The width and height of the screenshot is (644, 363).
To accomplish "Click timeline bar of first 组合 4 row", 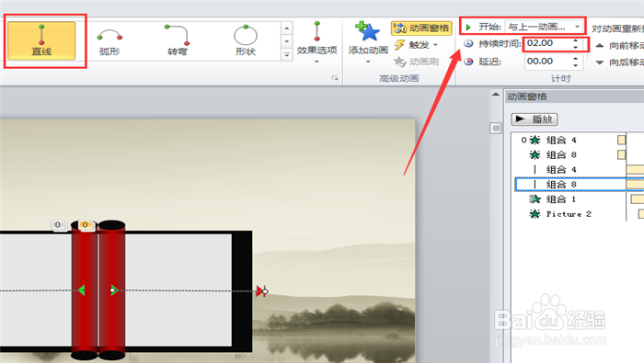I will click(x=621, y=141).
